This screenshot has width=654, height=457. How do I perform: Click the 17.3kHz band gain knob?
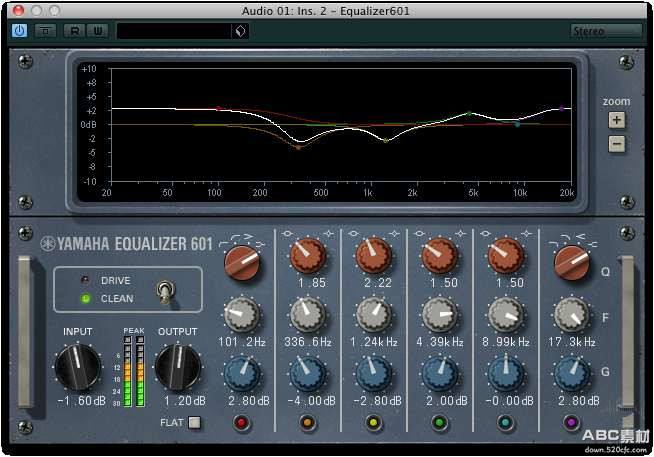tap(571, 374)
